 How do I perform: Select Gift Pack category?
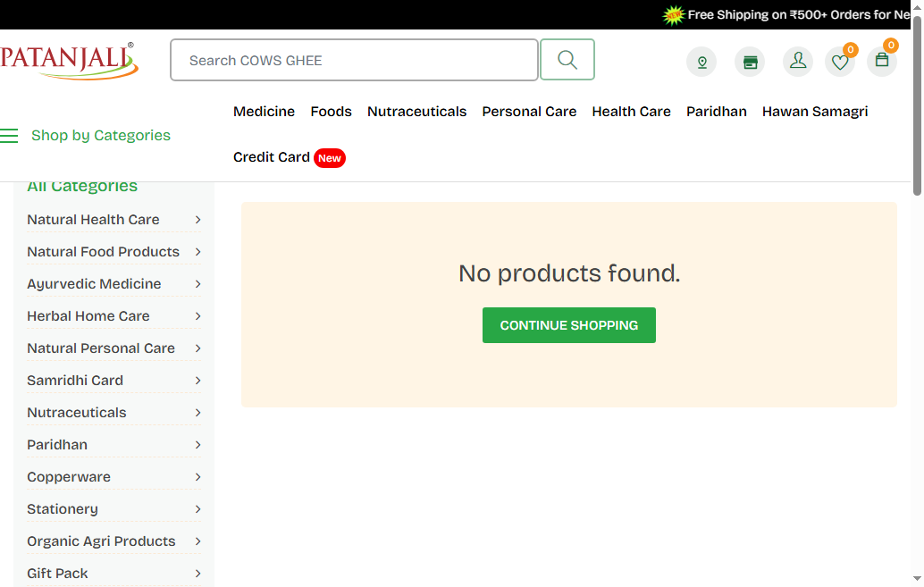click(57, 574)
